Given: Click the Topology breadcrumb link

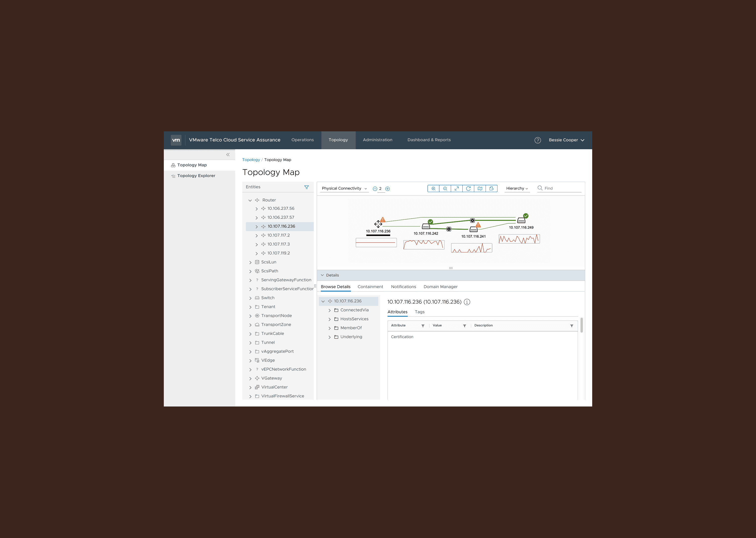Looking at the screenshot, I should click(x=251, y=160).
